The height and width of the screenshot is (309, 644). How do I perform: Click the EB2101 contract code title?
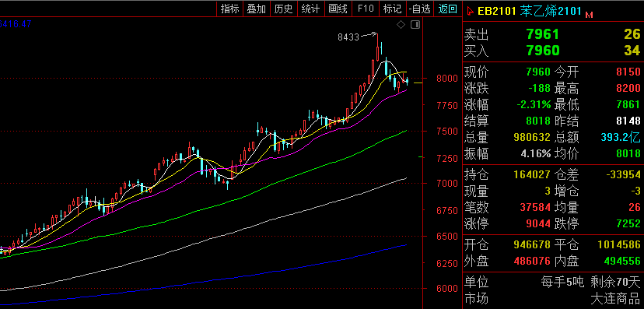pyautogui.click(x=496, y=11)
